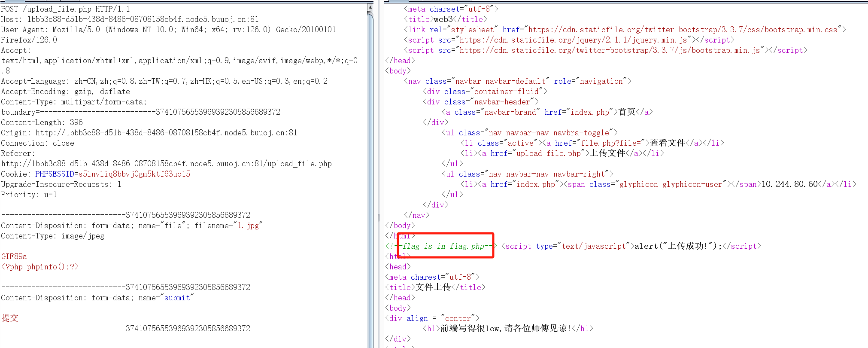Click the '<?php phpinfo();?>' payload line

(39, 267)
